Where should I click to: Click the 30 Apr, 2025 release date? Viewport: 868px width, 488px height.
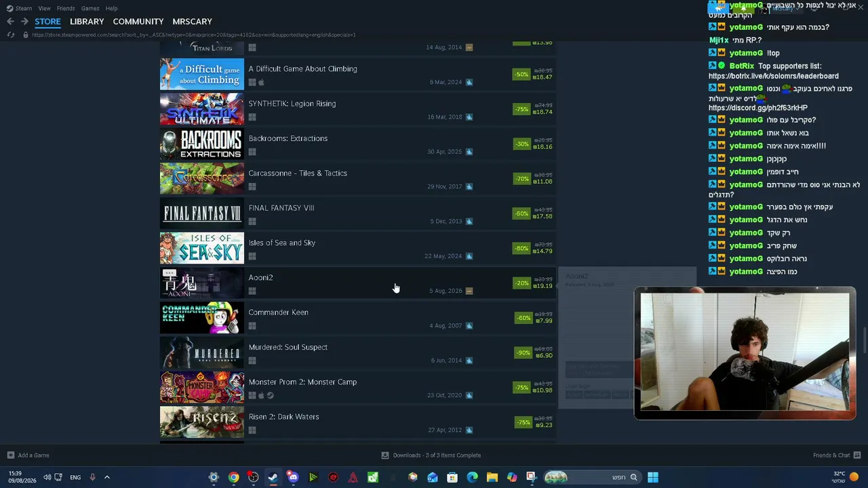(444, 152)
